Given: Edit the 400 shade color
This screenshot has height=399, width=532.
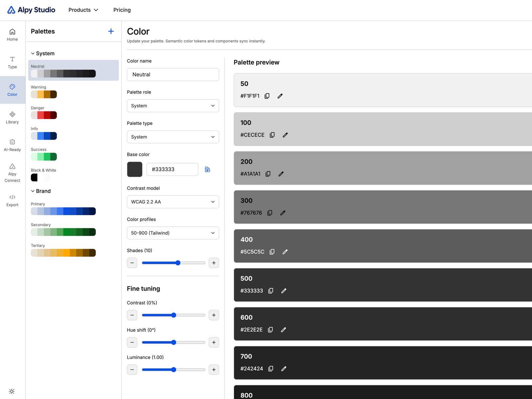Looking at the screenshot, I should click(285, 252).
